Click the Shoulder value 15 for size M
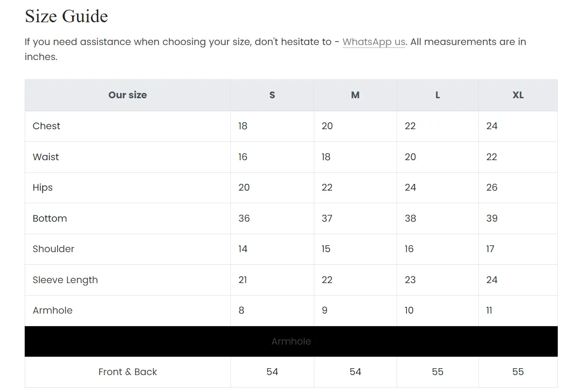The width and height of the screenshot is (581, 392). point(326,249)
